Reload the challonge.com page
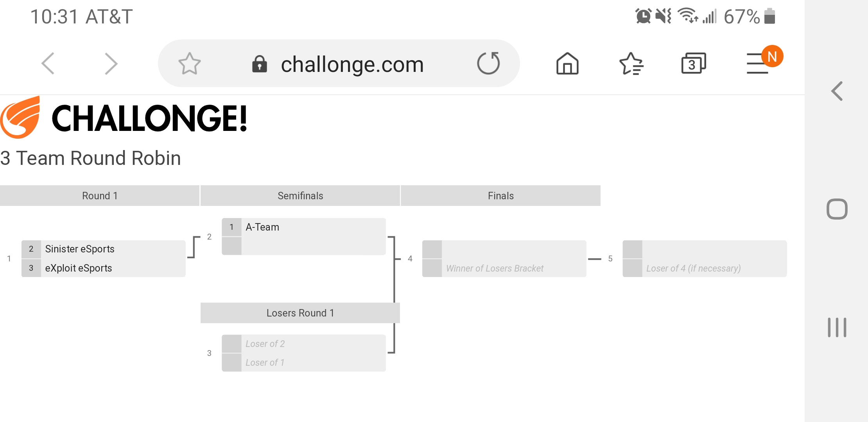 pos(488,63)
